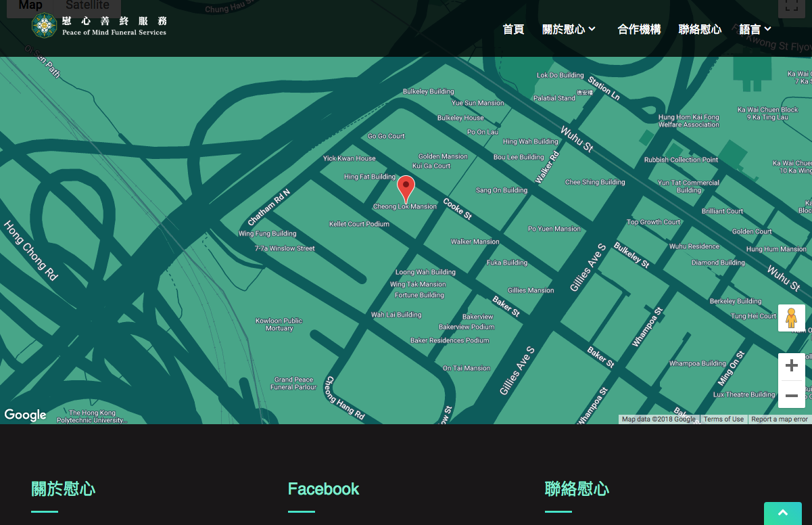The image size is (812, 525).
Task: Click the Whampoa Building label
Action: tap(698, 363)
